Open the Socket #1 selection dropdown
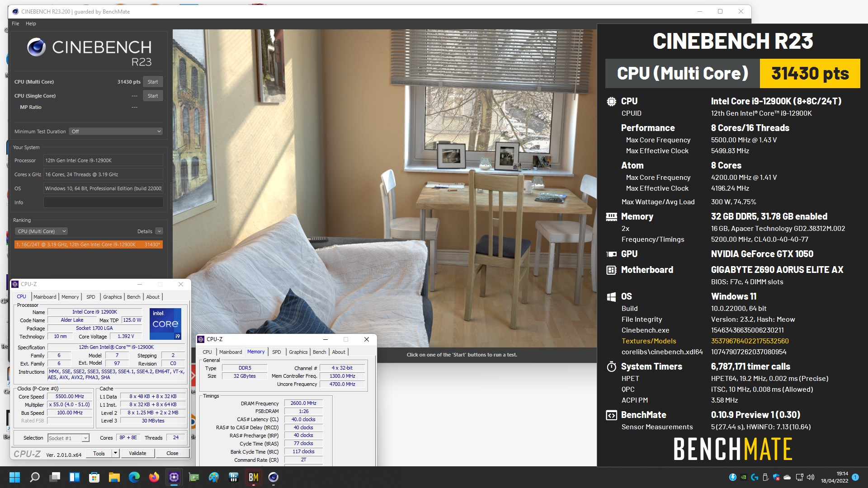This screenshot has height=488, width=868. 68,438
